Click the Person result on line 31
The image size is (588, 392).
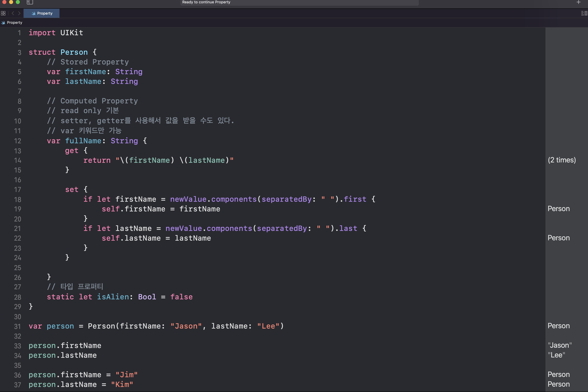(x=558, y=326)
